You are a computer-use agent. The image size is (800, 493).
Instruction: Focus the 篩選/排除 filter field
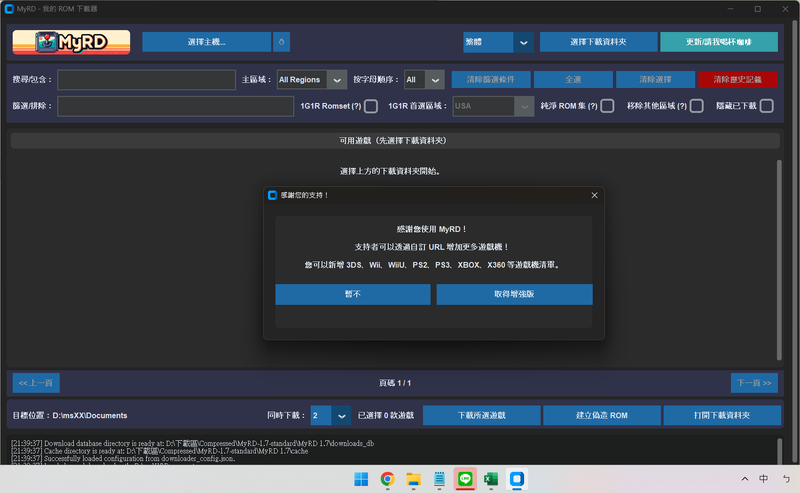[176, 106]
